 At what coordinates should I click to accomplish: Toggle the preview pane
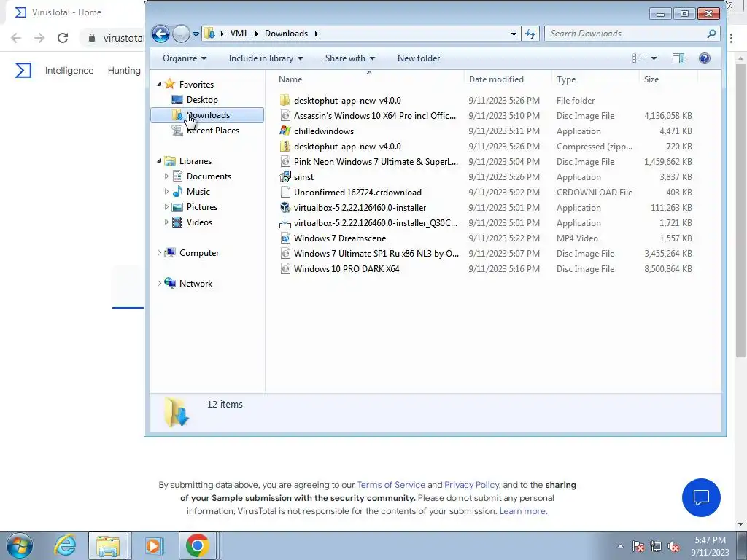click(678, 58)
